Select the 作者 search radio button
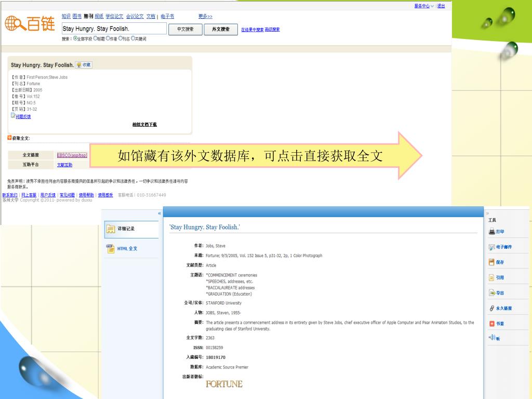This screenshot has width=532, height=399. (108, 38)
